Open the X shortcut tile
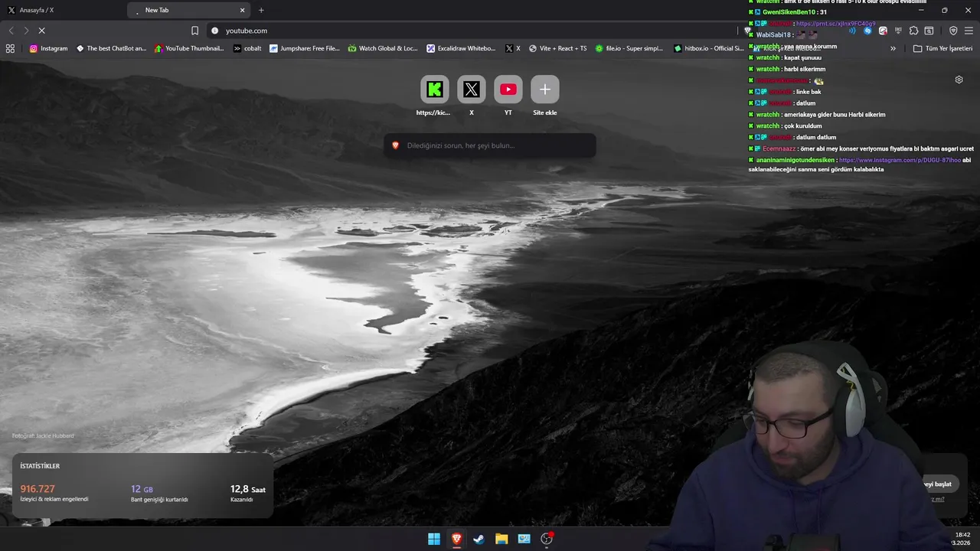The width and height of the screenshot is (980, 551). 472,90
